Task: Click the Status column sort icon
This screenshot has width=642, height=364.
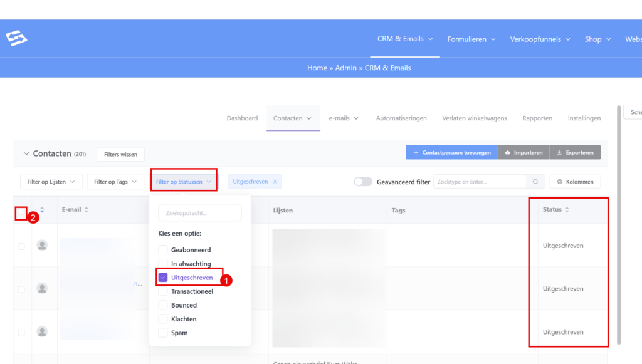Action: (567, 210)
